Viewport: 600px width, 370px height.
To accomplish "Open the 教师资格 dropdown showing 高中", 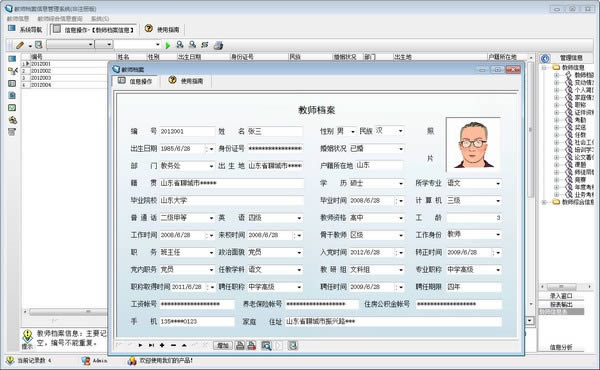I will pos(401,218).
